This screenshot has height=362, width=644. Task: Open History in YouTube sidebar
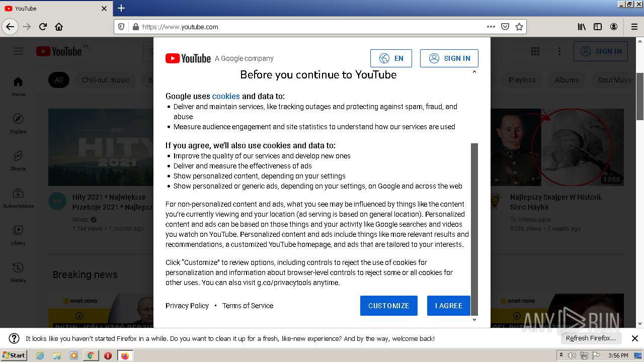pyautogui.click(x=18, y=272)
